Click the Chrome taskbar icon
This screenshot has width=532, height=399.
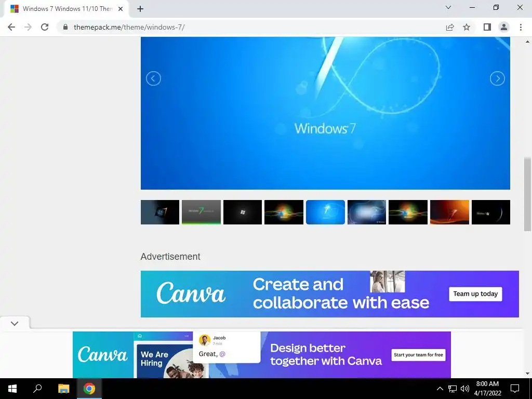click(x=89, y=389)
